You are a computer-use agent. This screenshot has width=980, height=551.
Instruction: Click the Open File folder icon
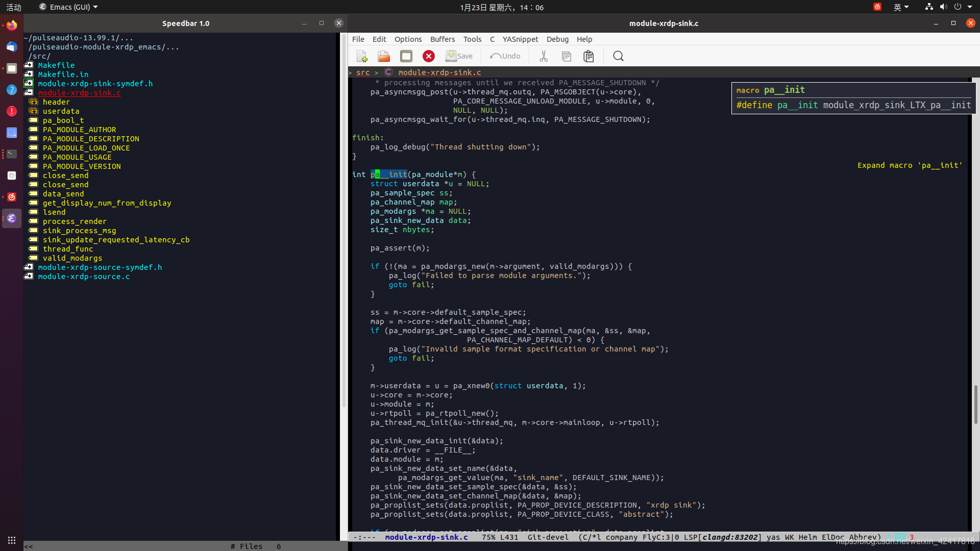point(384,56)
